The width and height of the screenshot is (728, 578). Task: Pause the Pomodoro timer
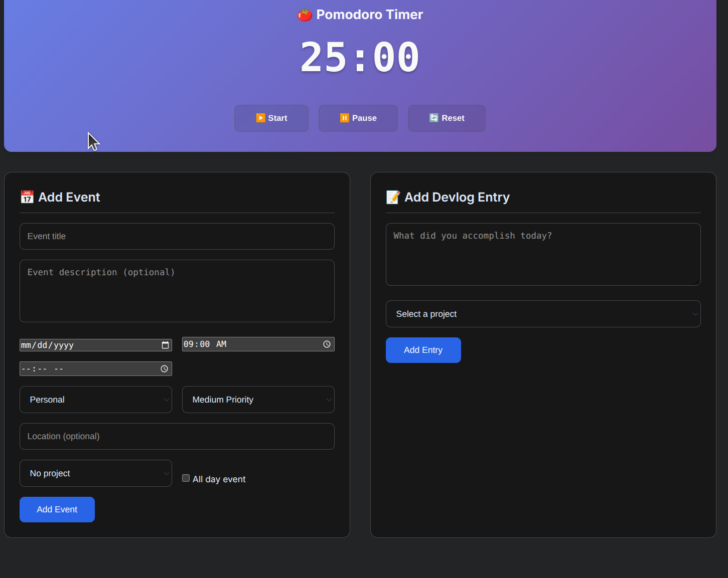358,118
